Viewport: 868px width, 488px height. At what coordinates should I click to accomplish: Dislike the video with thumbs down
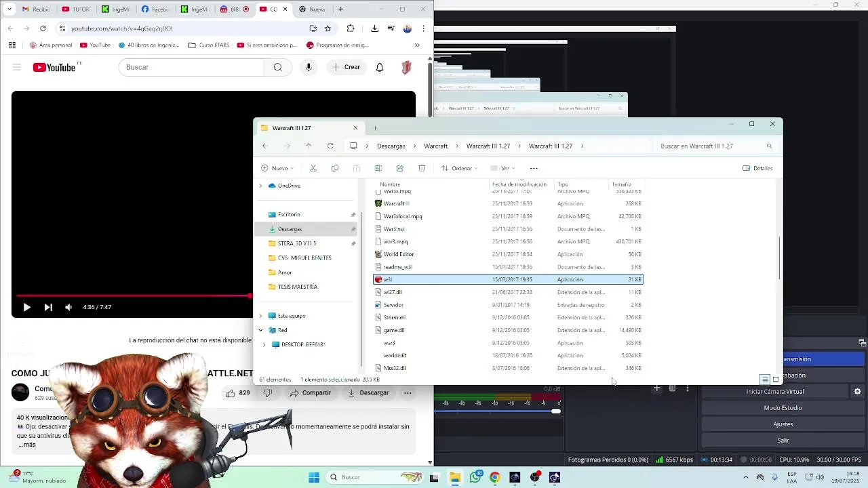(x=268, y=393)
